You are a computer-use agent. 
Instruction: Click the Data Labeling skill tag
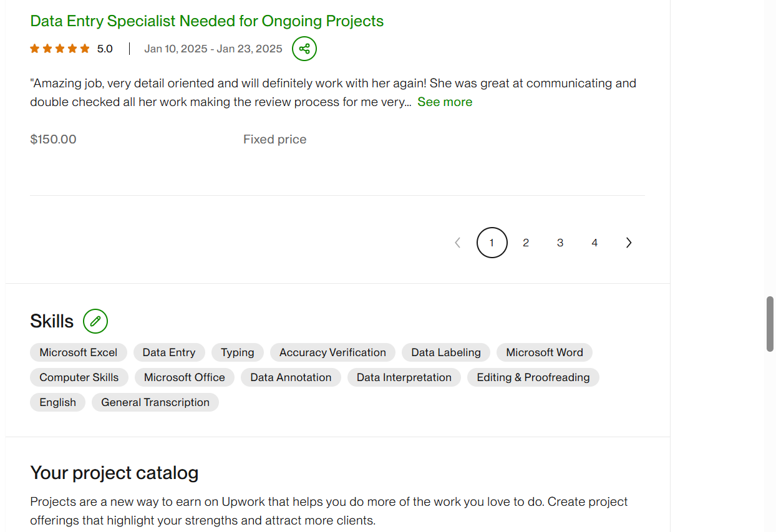coord(446,352)
